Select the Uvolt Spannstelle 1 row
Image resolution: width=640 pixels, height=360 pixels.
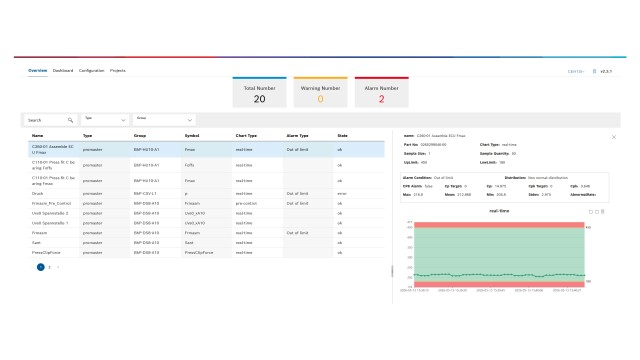(206, 223)
